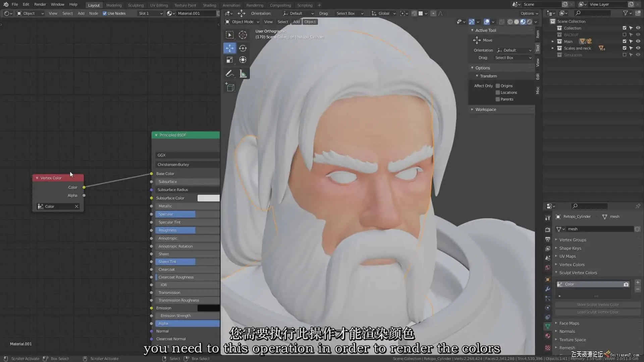Pick the Annotate pencil tool
This screenshot has height=362, width=644.
pyautogui.click(x=230, y=74)
